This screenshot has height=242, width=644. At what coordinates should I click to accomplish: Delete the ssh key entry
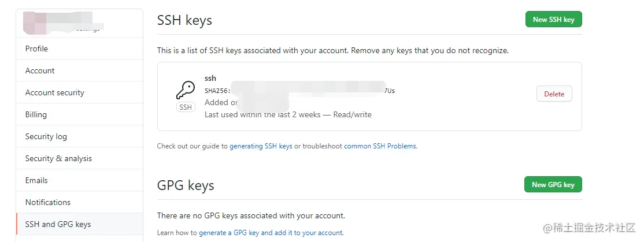coord(554,94)
